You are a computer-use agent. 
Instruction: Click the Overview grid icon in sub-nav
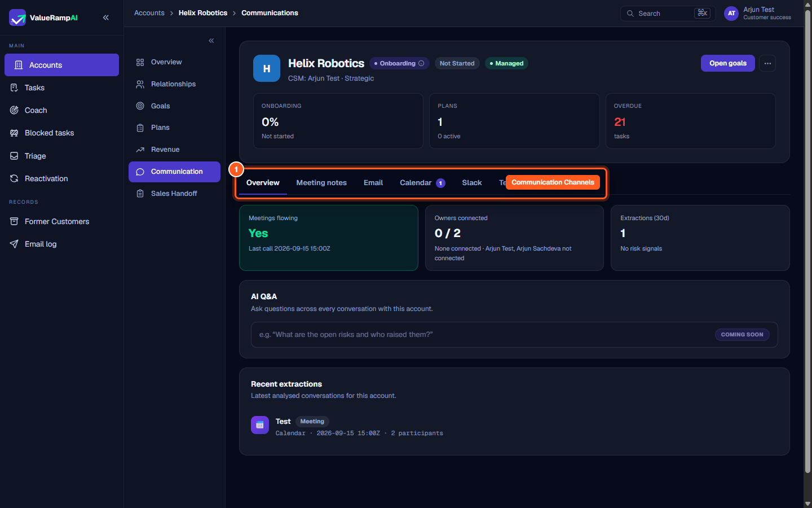(x=140, y=62)
